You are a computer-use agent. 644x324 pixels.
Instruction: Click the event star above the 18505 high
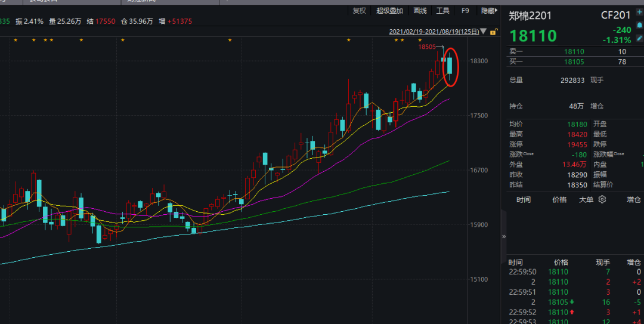(x=419, y=40)
